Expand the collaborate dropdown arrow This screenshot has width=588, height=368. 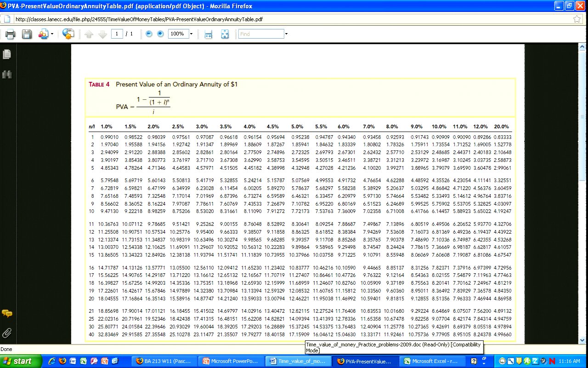52,34
